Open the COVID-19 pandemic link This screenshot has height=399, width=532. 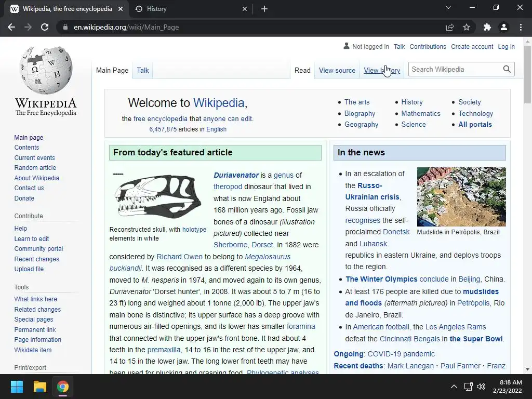pos(401,354)
